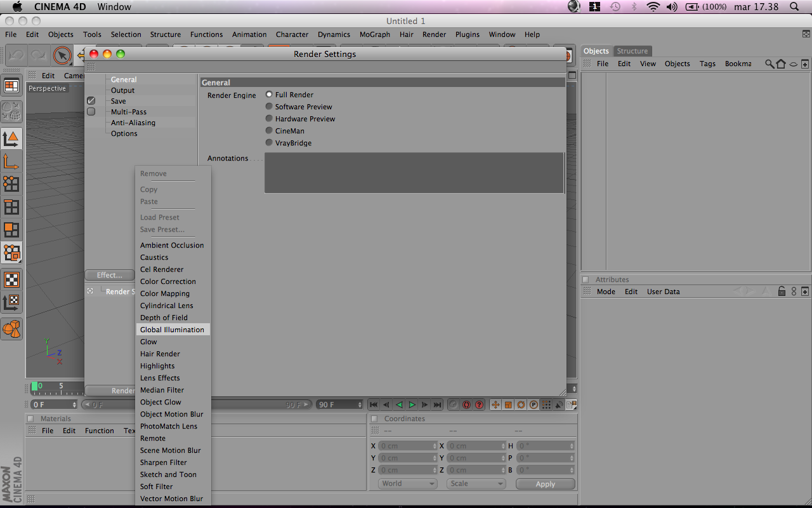Choose Global Illumination from effects menu

click(173, 330)
